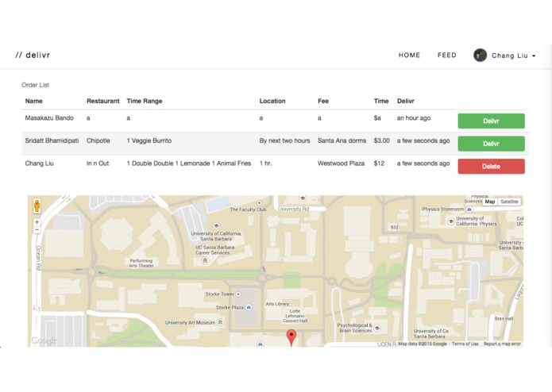552x392 pixels.
Task: Open the Report a map error link
Action: point(502,344)
